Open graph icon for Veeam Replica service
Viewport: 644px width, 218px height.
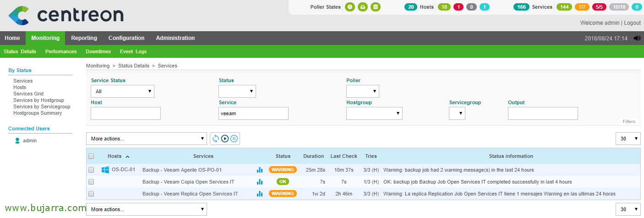point(260,194)
